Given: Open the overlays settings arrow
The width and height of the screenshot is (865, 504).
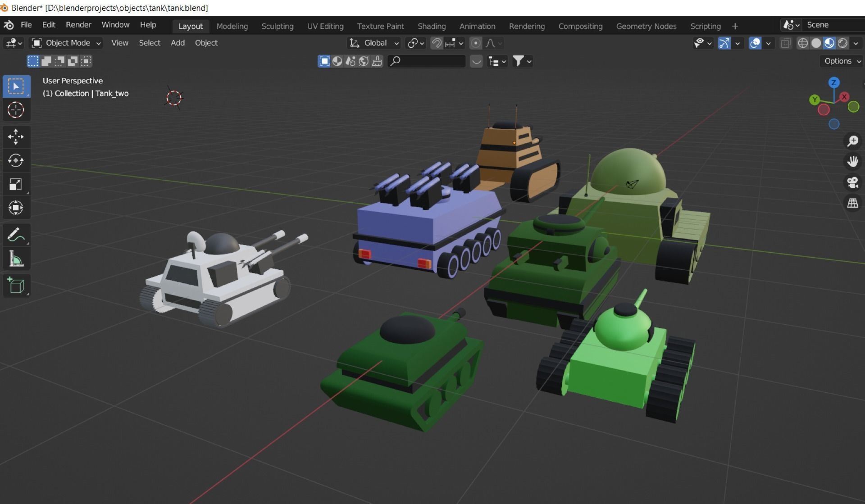Looking at the screenshot, I should click(768, 43).
